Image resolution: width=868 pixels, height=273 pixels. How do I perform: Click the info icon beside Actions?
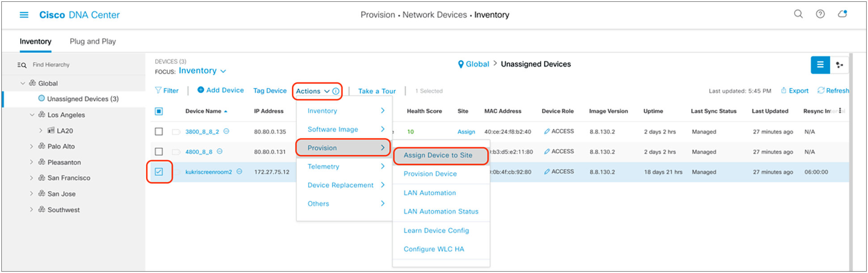[x=336, y=91]
